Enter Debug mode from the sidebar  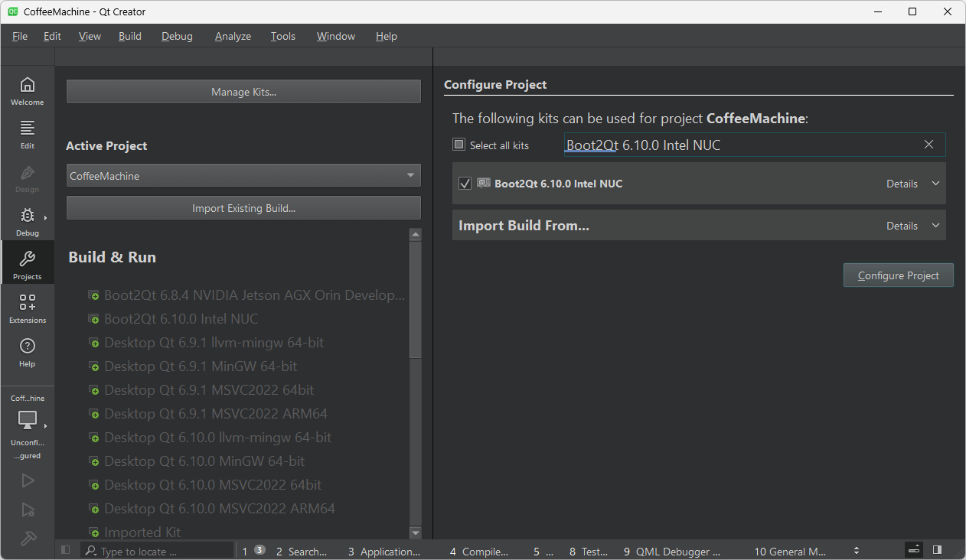pyautogui.click(x=27, y=221)
